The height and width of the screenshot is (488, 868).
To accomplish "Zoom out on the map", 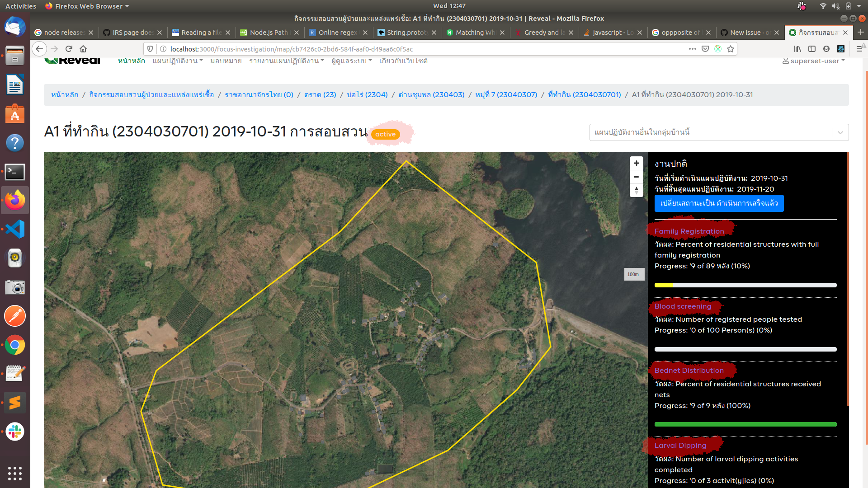I will pyautogui.click(x=636, y=177).
